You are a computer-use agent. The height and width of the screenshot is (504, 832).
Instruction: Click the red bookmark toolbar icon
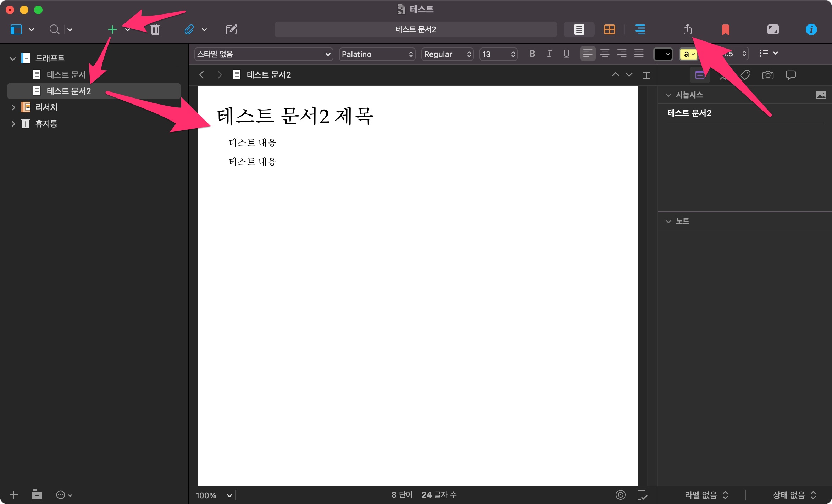(725, 29)
